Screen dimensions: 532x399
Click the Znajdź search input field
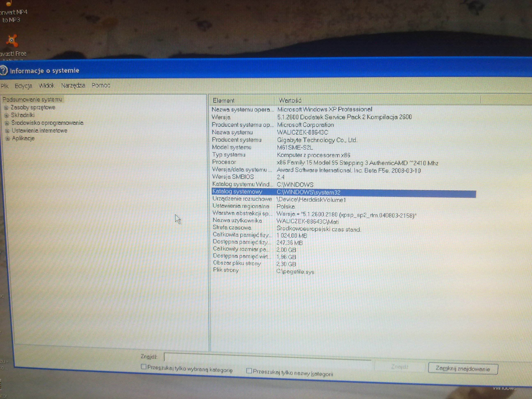click(267, 357)
